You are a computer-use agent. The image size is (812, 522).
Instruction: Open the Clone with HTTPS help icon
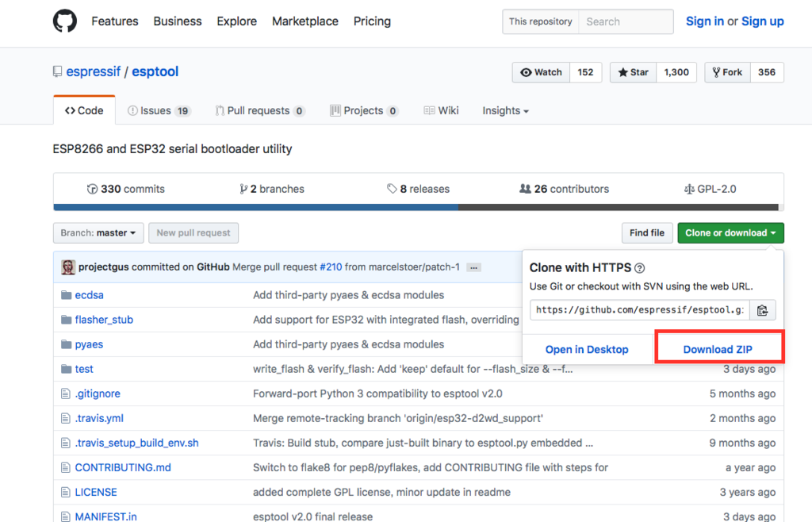tap(640, 267)
